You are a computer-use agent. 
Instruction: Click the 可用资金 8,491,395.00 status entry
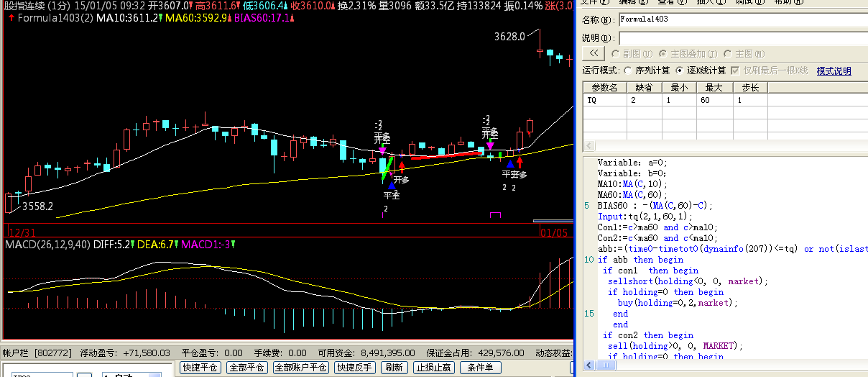[367, 353]
